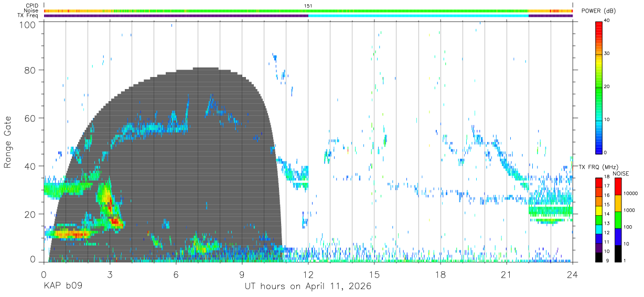Click the cyan section of the TX Freq strip
The image size is (644, 297).
point(418,16)
